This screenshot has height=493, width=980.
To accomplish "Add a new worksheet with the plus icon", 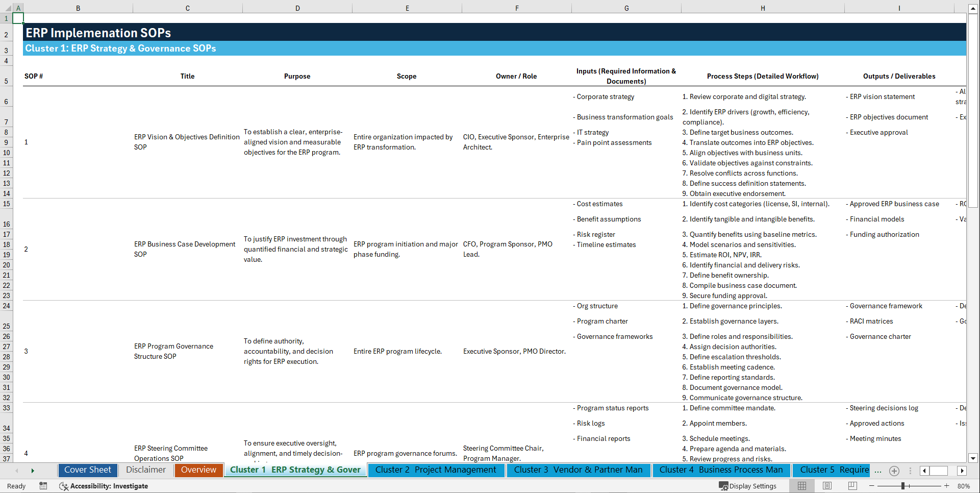I will pyautogui.click(x=894, y=471).
